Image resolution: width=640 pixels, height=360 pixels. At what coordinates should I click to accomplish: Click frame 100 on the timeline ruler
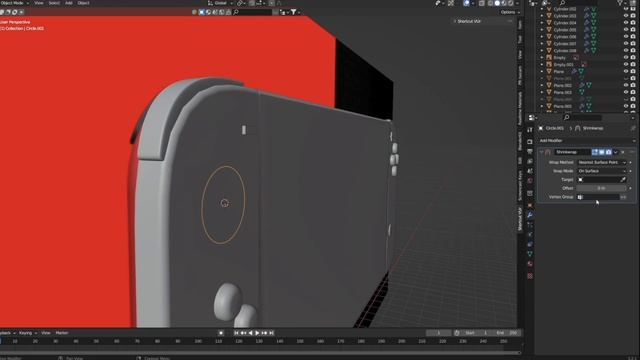pos(198,341)
